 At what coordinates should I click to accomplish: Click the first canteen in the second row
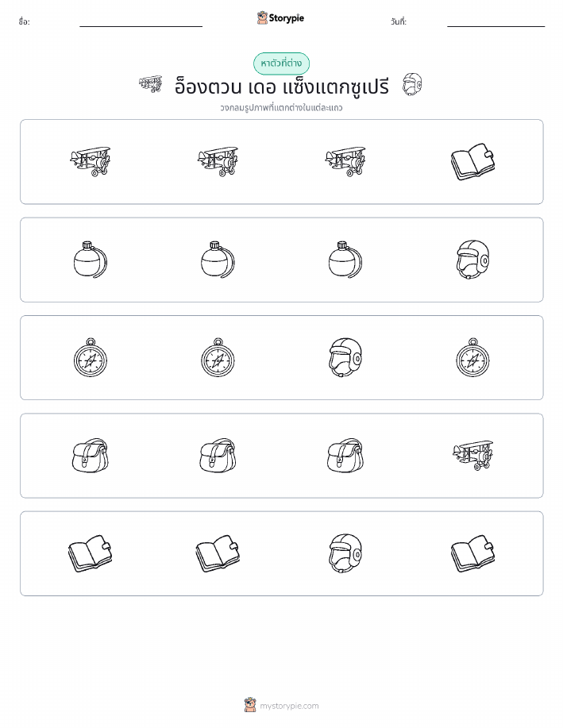(x=91, y=260)
